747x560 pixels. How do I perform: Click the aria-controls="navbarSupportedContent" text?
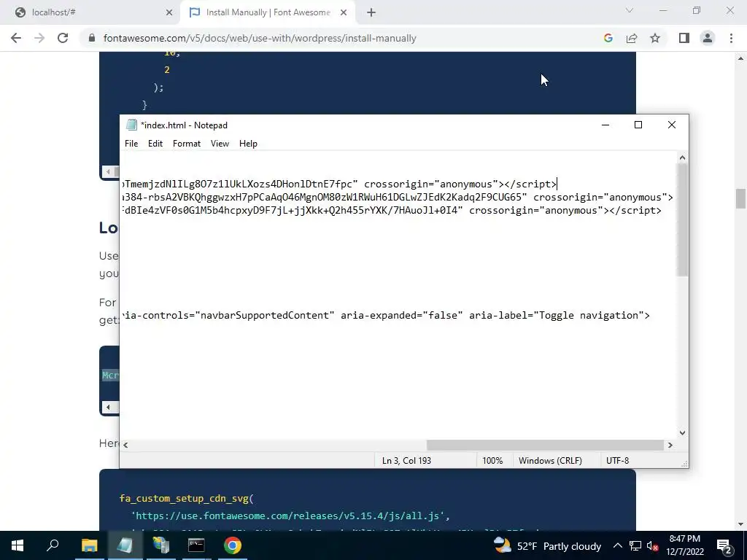(x=230, y=315)
